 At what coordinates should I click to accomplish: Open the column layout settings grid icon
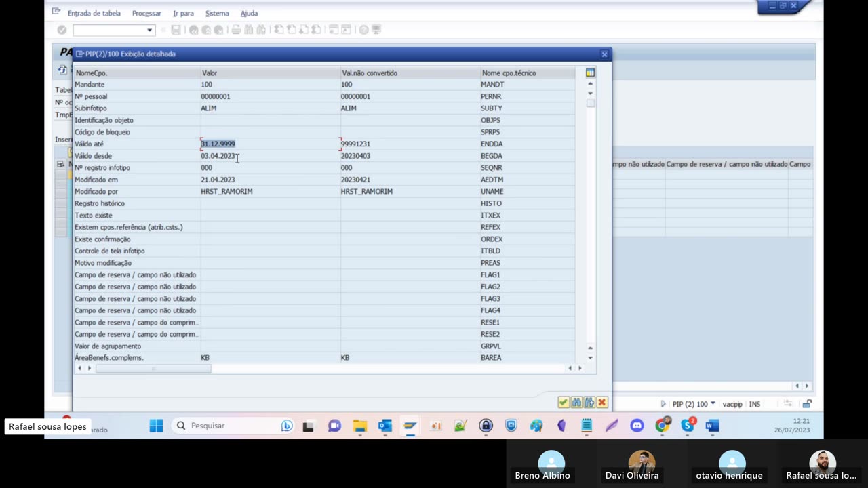[590, 73]
